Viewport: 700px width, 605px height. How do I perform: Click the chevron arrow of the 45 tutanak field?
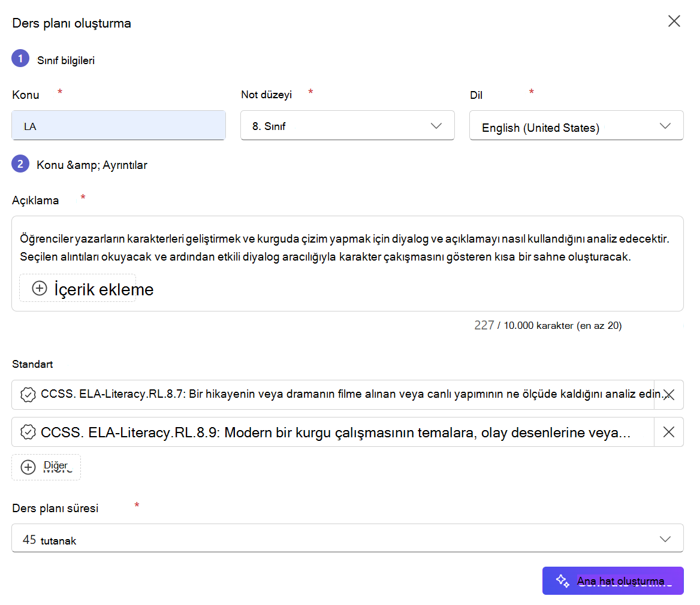(x=665, y=539)
